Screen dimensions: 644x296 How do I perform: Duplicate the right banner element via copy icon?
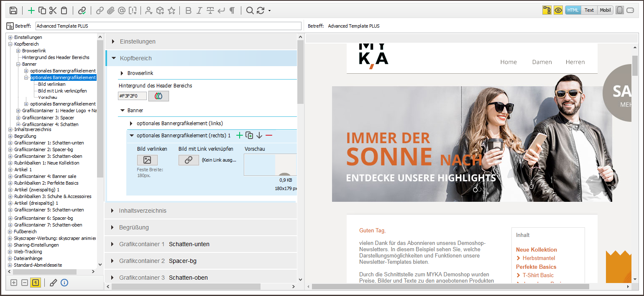coord(249,135)
